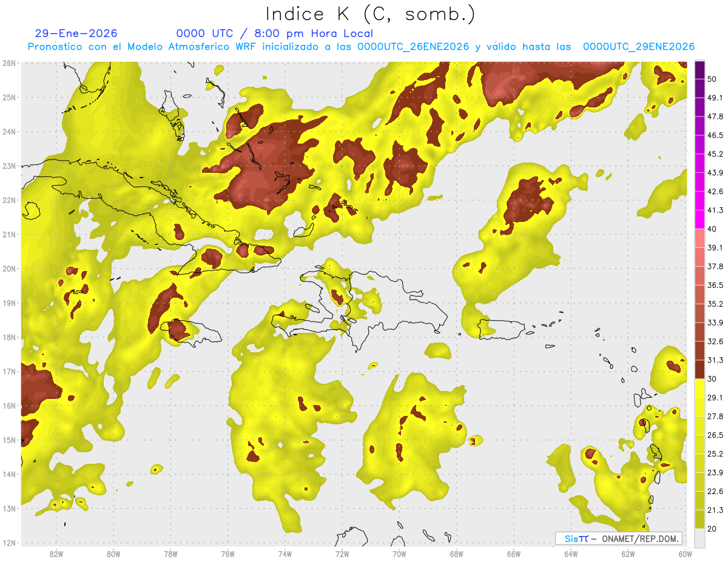Click the longitude label "60W"
728x562 pixels.
685,554
